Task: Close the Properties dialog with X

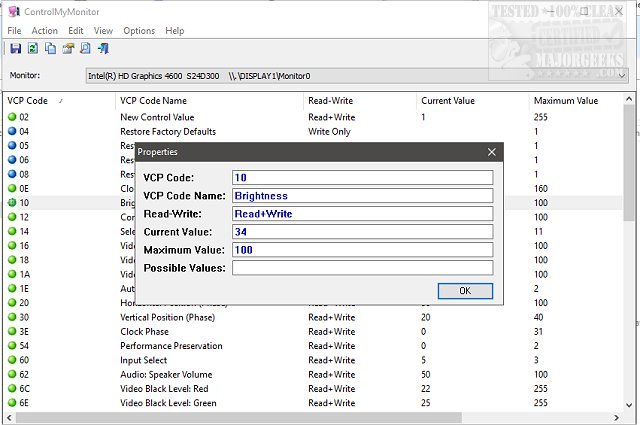Action: 491,152
